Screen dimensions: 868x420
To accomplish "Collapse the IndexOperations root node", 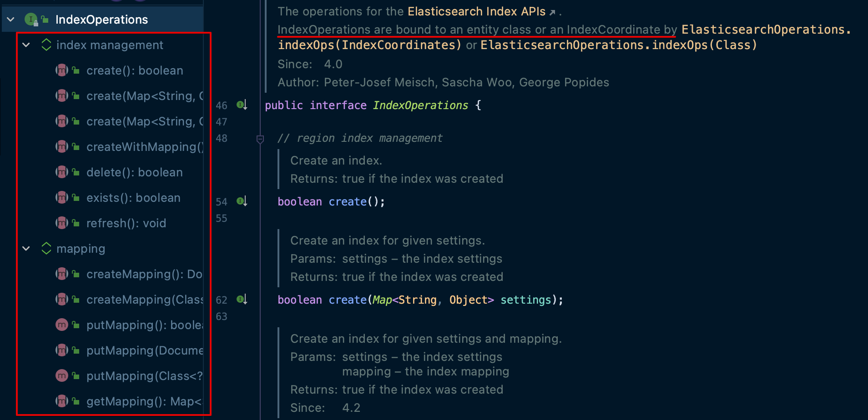I will tap(11, 20).
